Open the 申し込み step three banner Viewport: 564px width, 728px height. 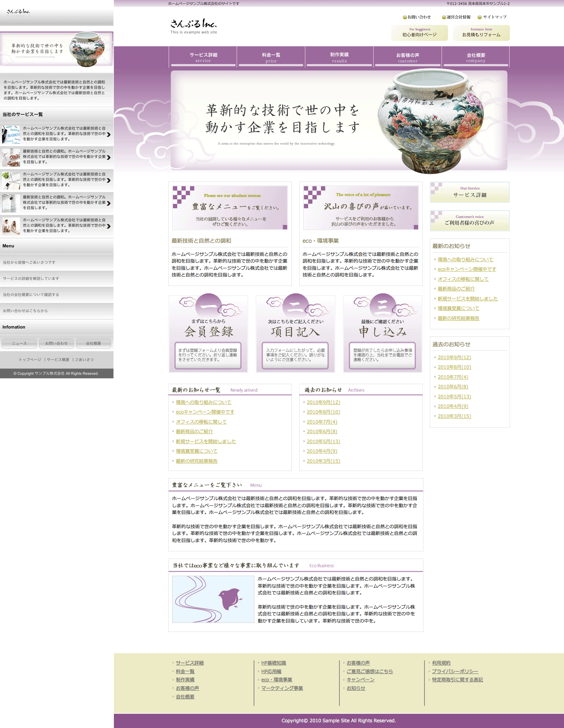383,334
